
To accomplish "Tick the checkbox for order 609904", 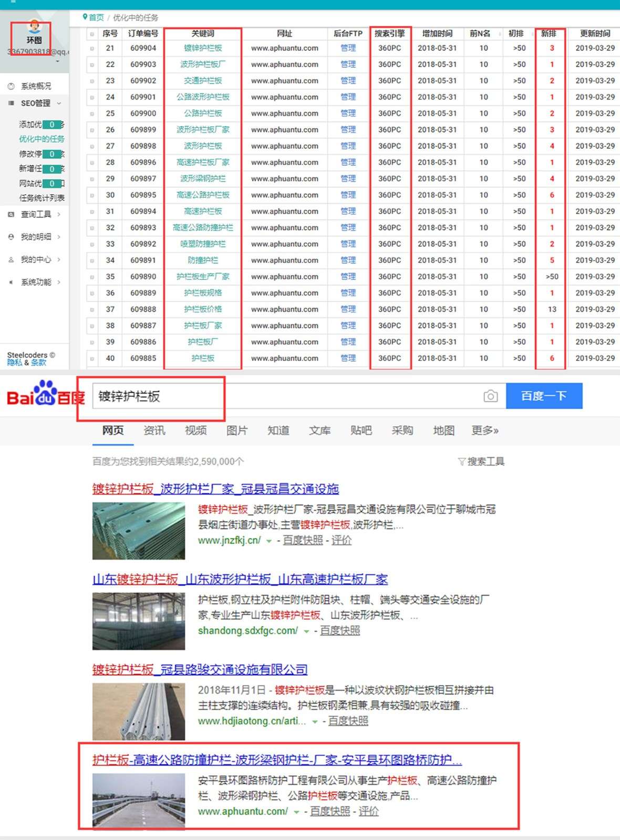I will click(92, 48).
